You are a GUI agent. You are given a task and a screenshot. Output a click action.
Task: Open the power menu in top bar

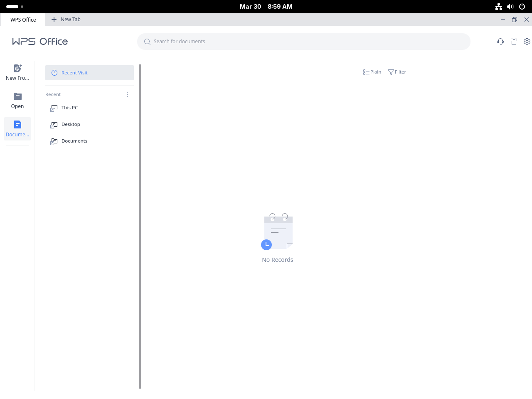click(522, 6)
